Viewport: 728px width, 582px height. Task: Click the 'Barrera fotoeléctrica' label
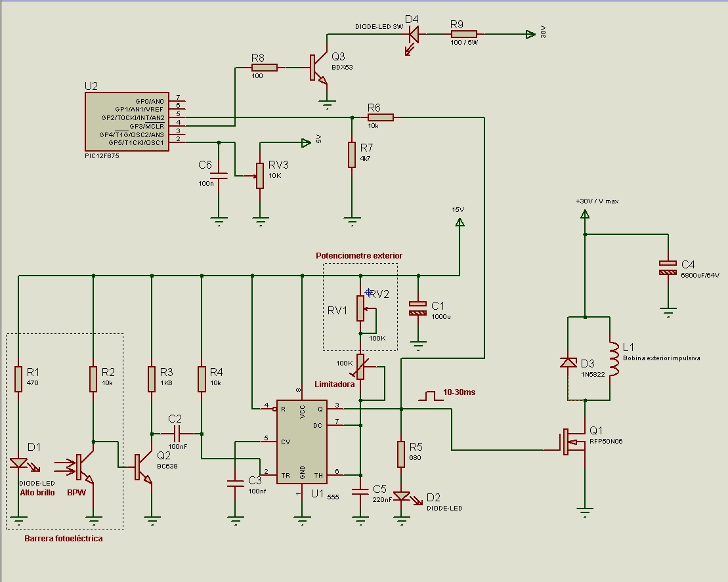(64, 539)
